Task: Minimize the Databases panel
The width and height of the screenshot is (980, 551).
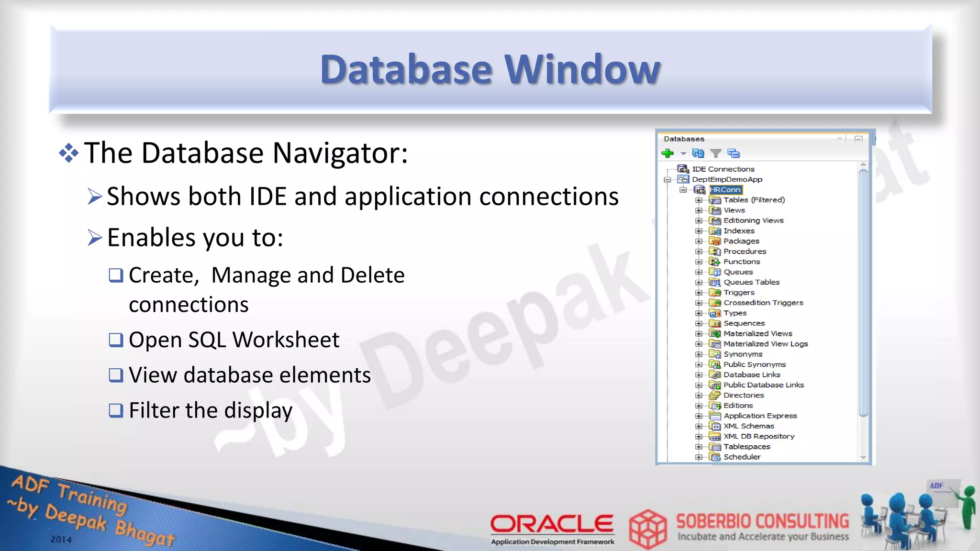Action: 858,139
